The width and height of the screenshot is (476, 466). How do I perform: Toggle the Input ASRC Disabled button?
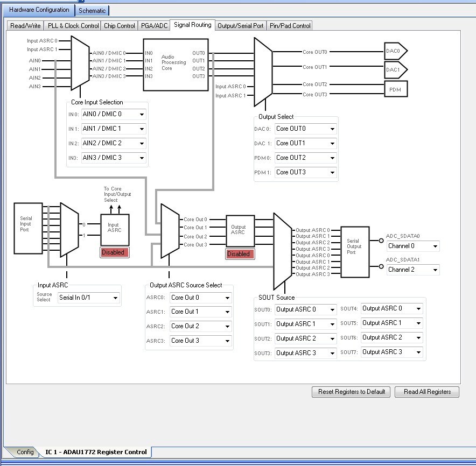click(115, 252)
